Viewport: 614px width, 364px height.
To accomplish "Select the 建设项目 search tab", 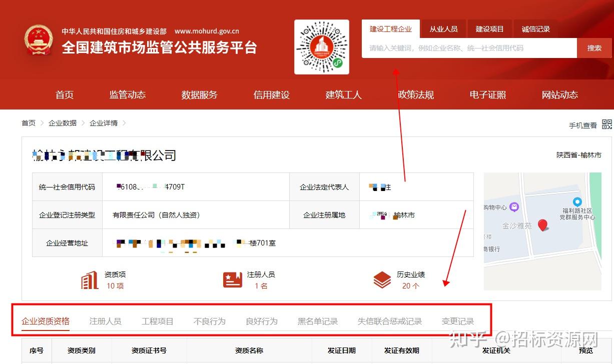I will click(489, 29).
